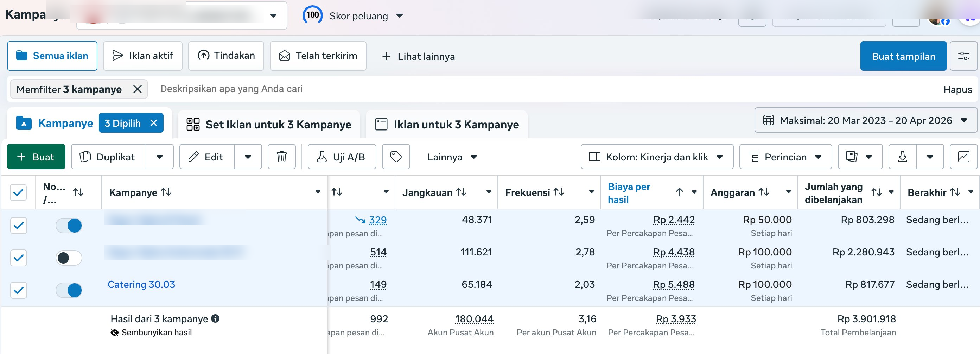
Task: Click Lihat lainnya to add views
Action: pyautogui.click(x=419, y=56)
